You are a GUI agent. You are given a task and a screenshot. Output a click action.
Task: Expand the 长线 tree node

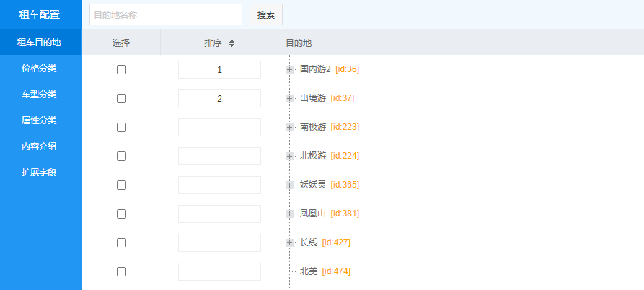click(290, 242)
